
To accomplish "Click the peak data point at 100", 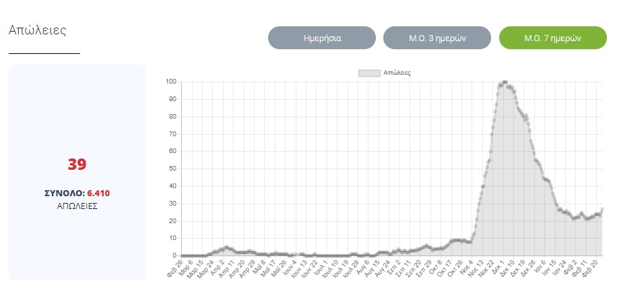I will 505,82.
